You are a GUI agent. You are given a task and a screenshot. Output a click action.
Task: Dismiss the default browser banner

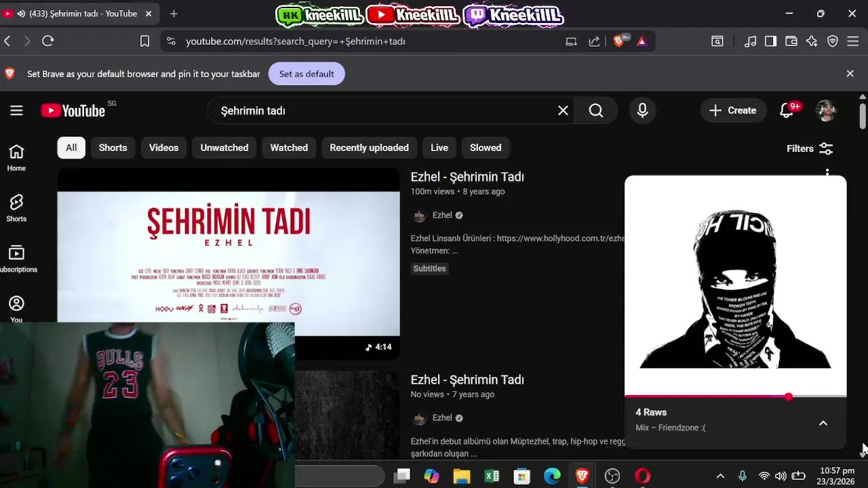[850, 74]
